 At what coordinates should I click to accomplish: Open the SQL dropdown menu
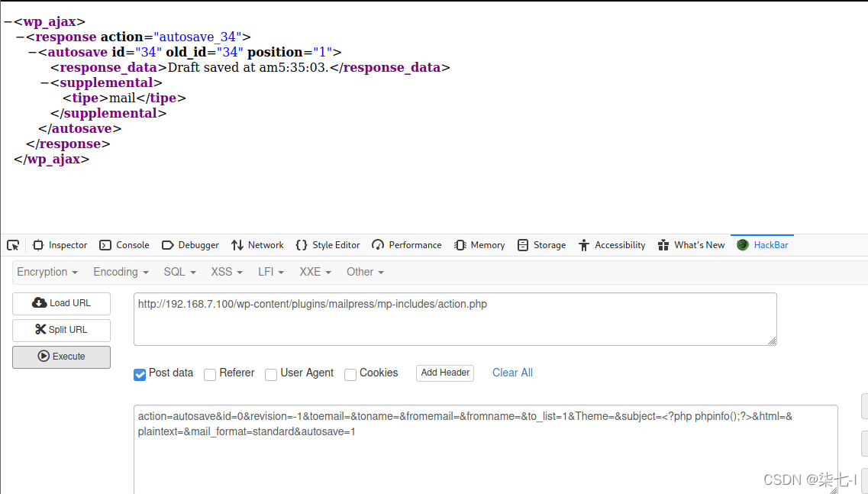pos(179,272)
